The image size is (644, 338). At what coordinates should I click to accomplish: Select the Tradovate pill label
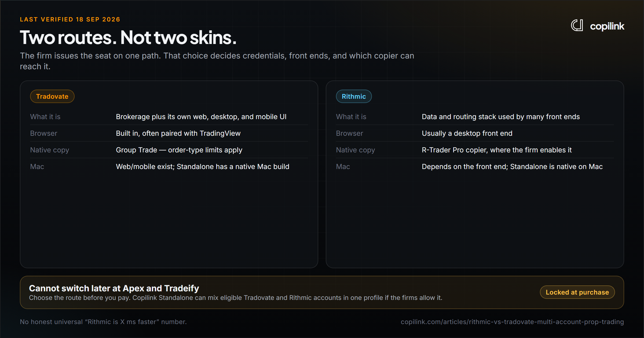click(x=52, y=96)
